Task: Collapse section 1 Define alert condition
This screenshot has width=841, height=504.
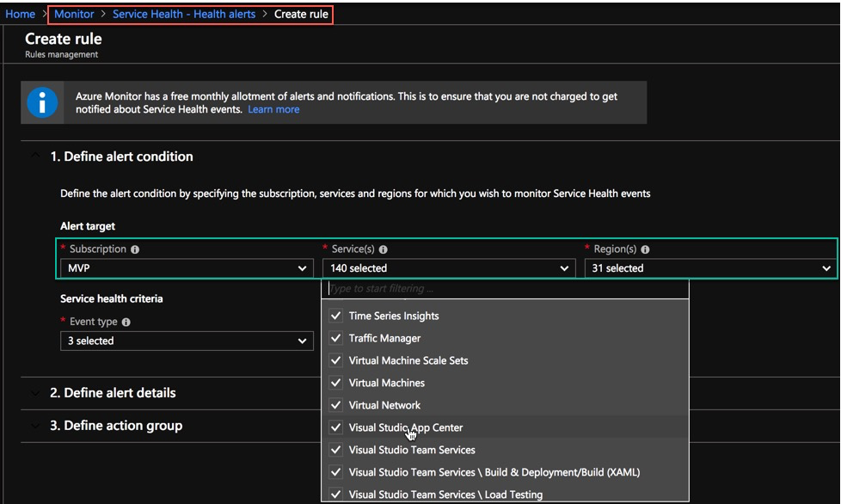Action: (x=121, y=157)
